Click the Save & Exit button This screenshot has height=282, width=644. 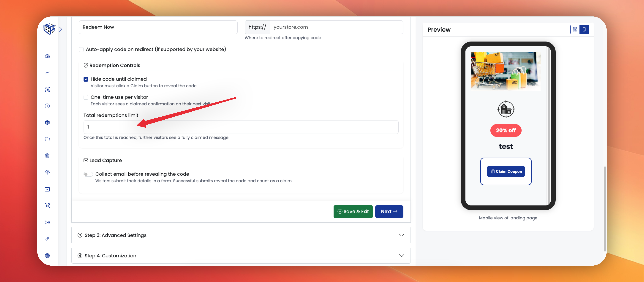click(353, 211)
